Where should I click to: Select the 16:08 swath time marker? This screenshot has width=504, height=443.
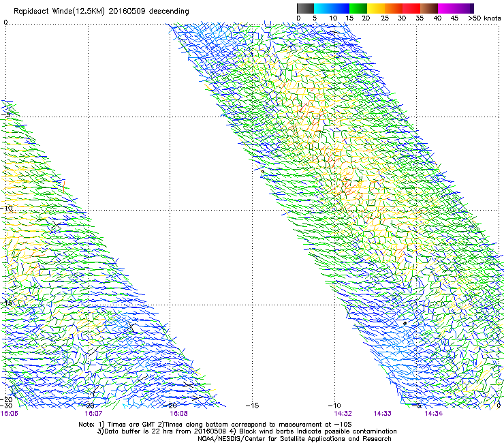(178, 414)
